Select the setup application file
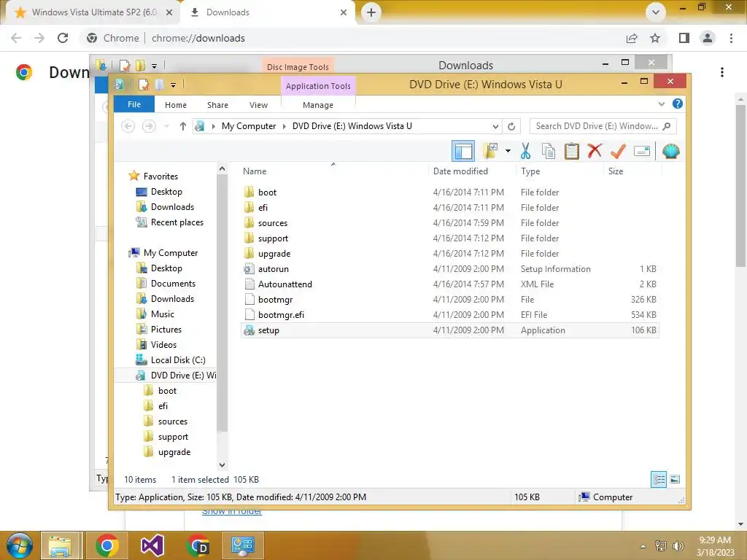 pyautogui.click(x=450, y=330)
